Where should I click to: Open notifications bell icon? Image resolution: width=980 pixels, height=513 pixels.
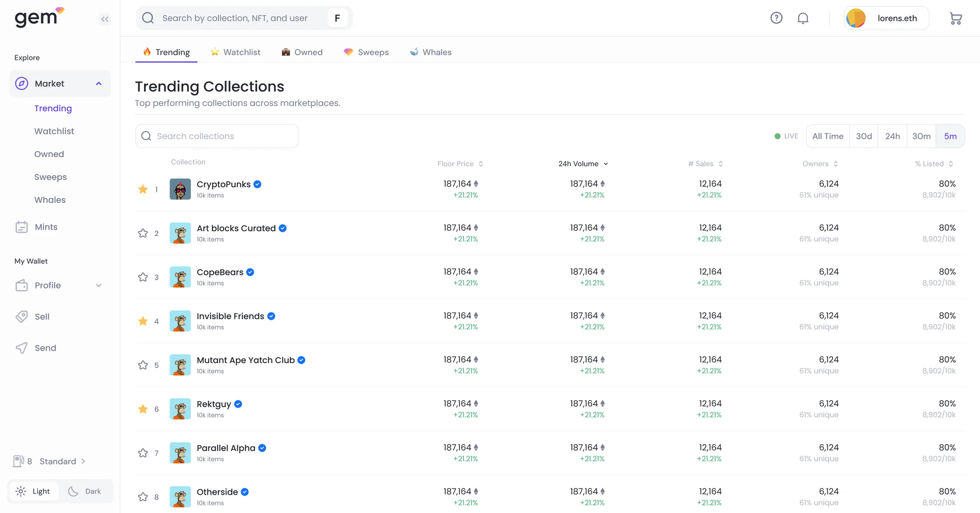(x=803, y=18)
